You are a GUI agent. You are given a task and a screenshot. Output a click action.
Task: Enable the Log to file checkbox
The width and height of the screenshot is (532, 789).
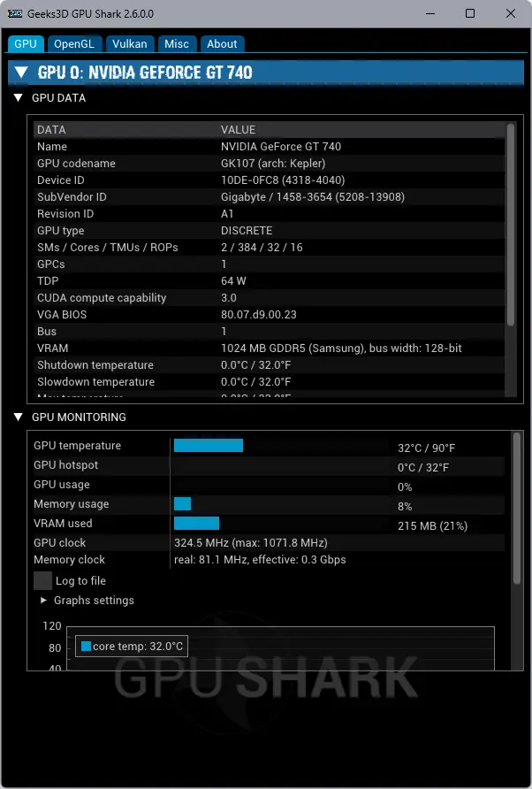point(42,580)
